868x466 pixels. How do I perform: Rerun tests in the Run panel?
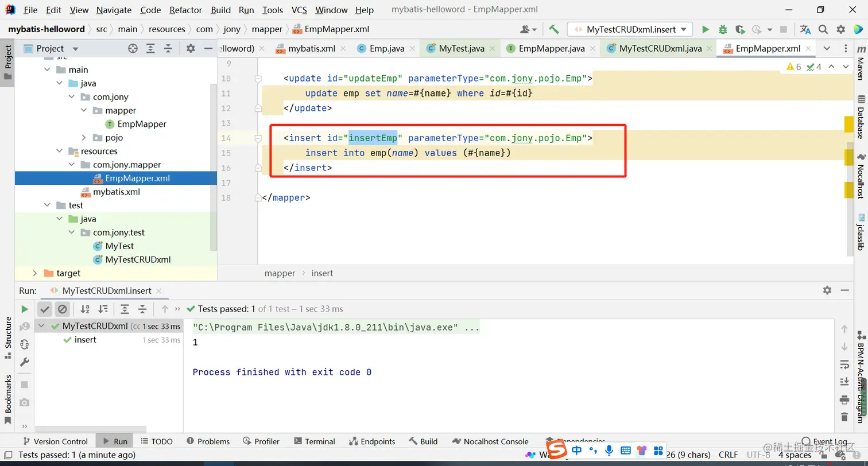pyautogui.click(x=24, y=309)
